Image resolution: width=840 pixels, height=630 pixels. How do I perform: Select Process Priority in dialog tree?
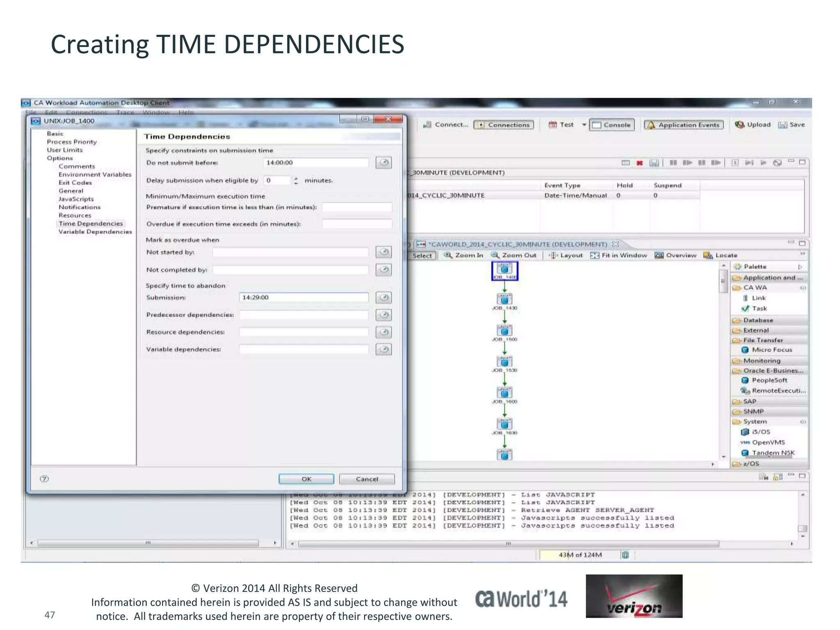coord(72,142)
